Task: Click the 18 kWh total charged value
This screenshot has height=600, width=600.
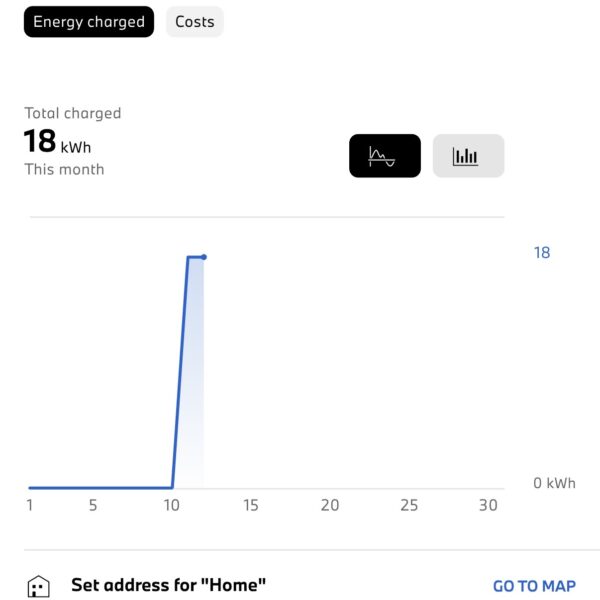Action: 57,141
